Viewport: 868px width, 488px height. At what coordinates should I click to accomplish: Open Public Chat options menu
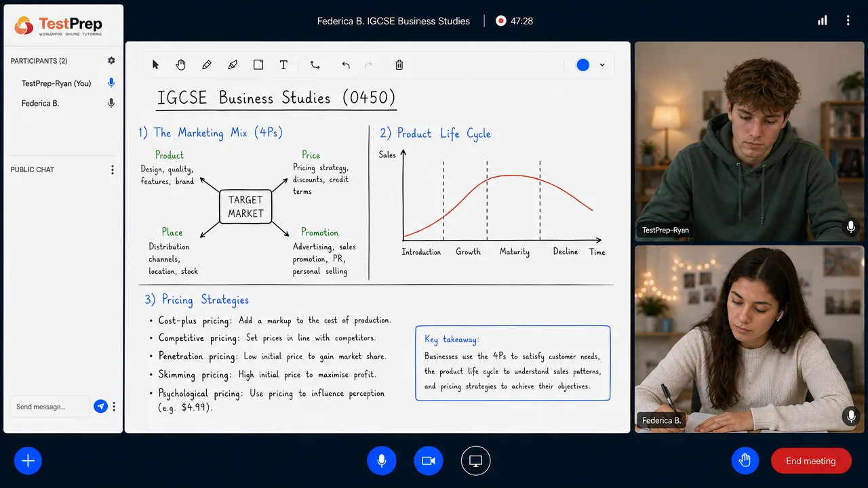113,170
